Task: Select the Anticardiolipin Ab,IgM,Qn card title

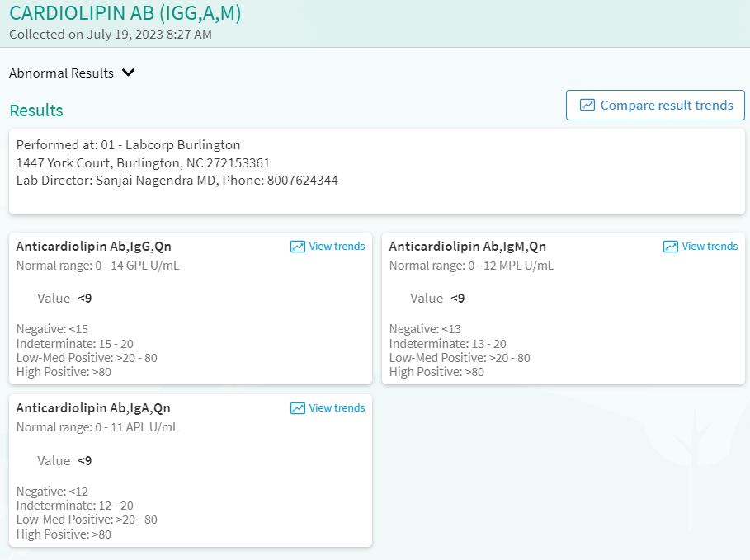Action: pyautogui.click(x=467, y=247)
